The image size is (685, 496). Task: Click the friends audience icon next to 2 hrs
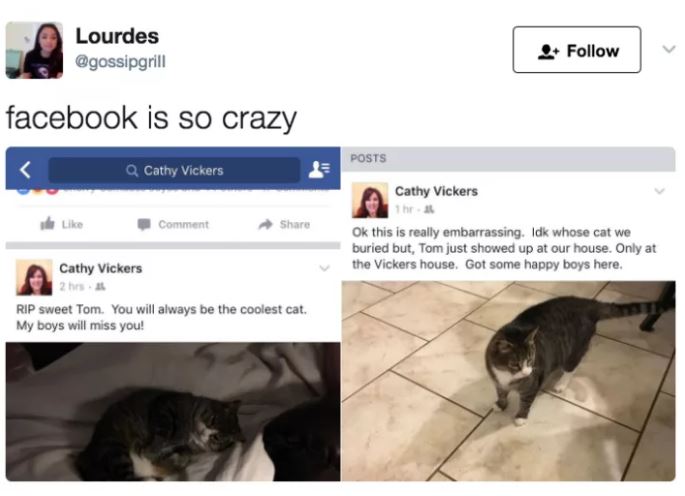click(x=100, y=287)
